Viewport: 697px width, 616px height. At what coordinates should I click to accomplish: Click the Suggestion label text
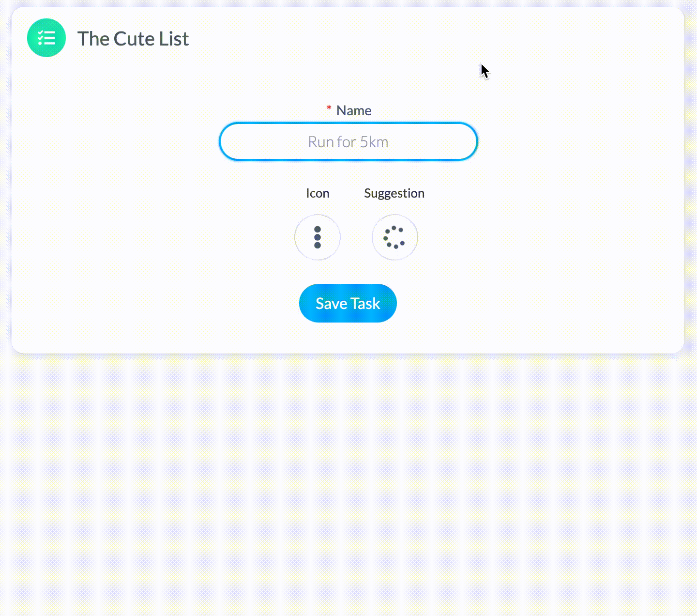point(394,193)
